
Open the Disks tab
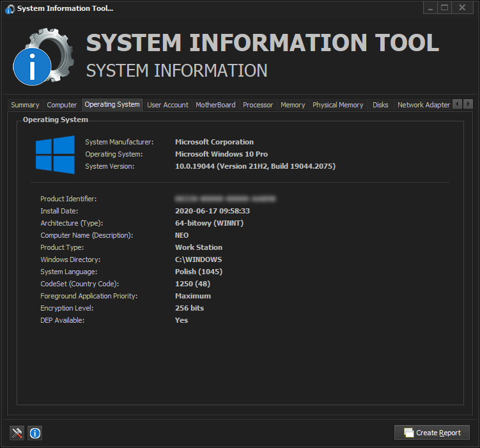pyautogui.click(x=380, y=105)
